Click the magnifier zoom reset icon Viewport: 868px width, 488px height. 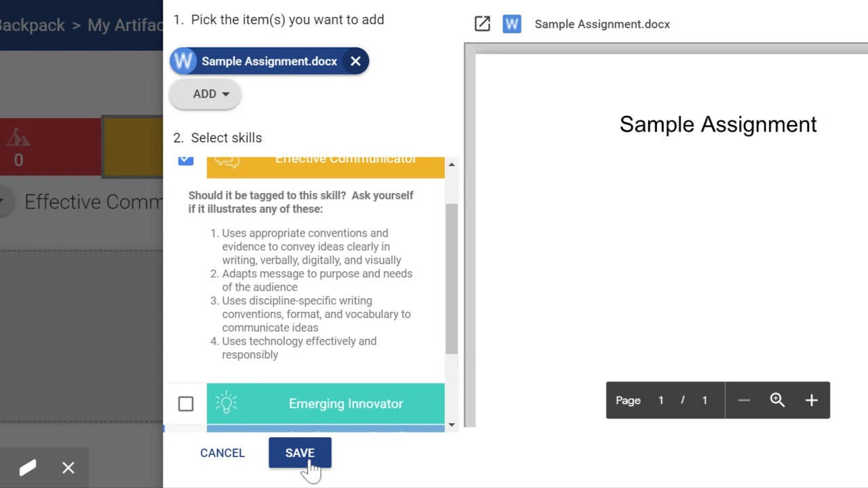tap(777, 401)
